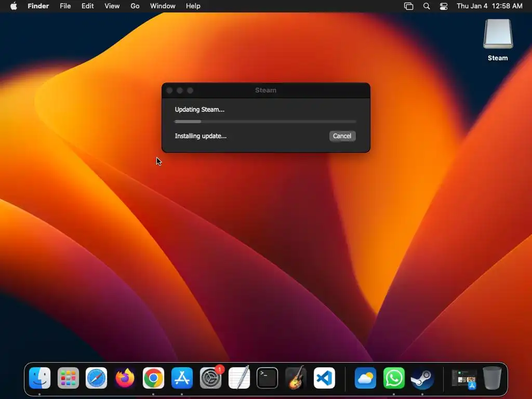This screenshot has height=399, width=532.
Task: Cancel the Steam update
Action: (x=342, y=136)
